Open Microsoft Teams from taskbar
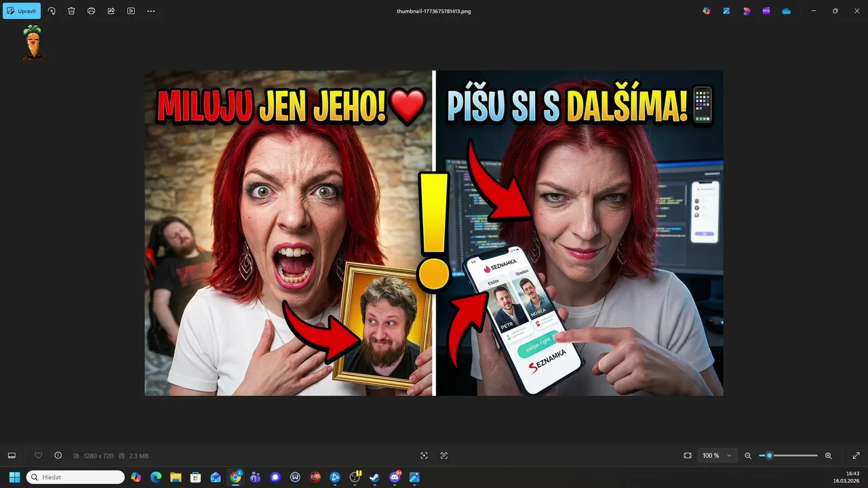This screenshot has height=488, width=868. pos(255,477)
